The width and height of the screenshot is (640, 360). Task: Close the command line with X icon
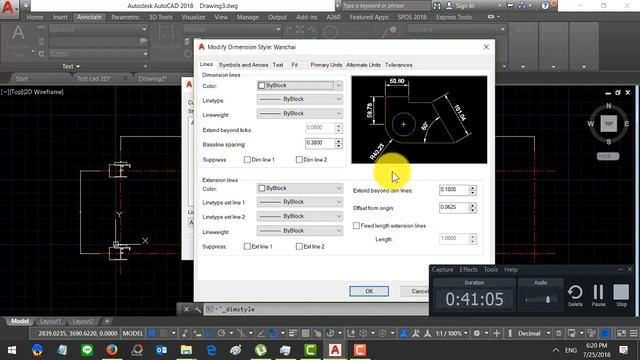pos(186,309)
